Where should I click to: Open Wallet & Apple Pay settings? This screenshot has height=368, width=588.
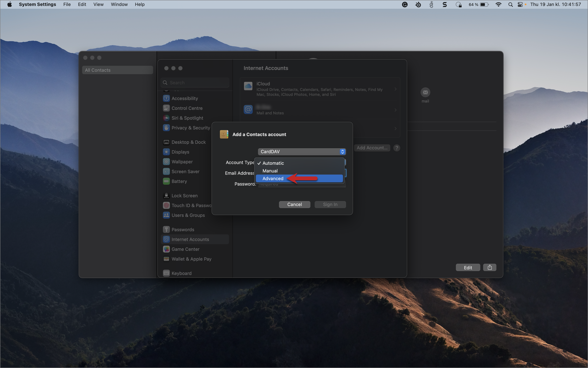coord(195,259)
